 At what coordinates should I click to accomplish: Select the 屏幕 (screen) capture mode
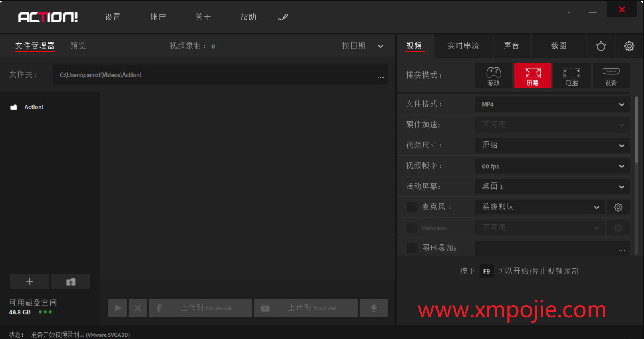click(533, 76)
